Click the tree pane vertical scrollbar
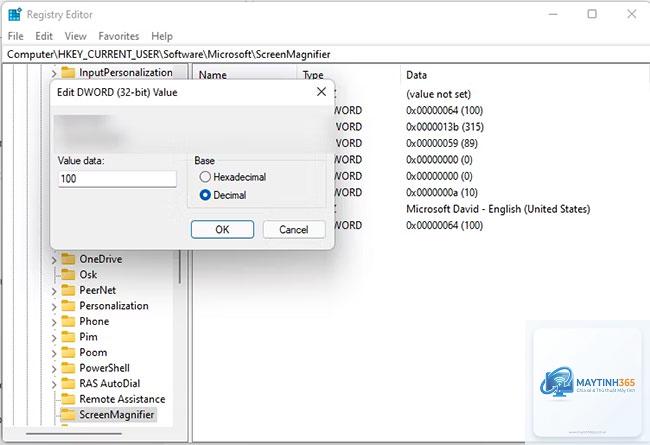The width and height of the screenshot is (650, 445). click(180, 267)
